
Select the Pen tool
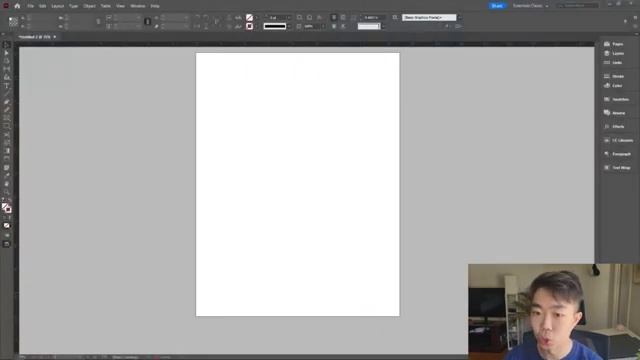coord(7,102)
